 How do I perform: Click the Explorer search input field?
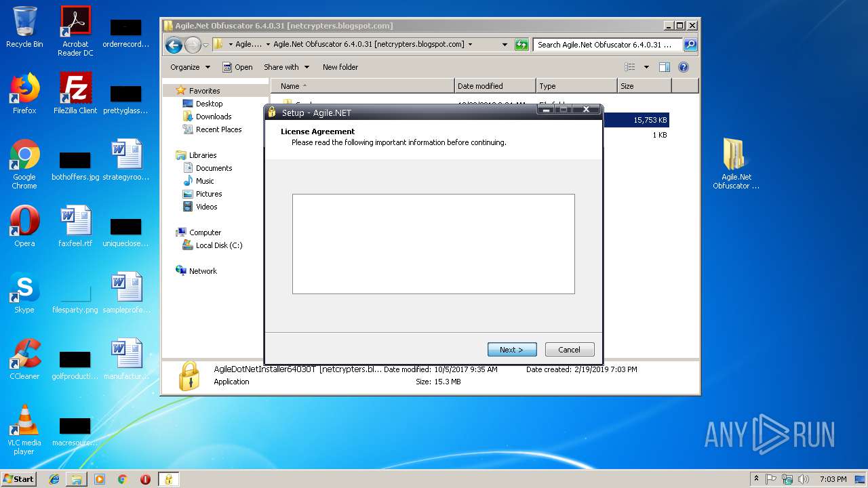pos(608,45)
